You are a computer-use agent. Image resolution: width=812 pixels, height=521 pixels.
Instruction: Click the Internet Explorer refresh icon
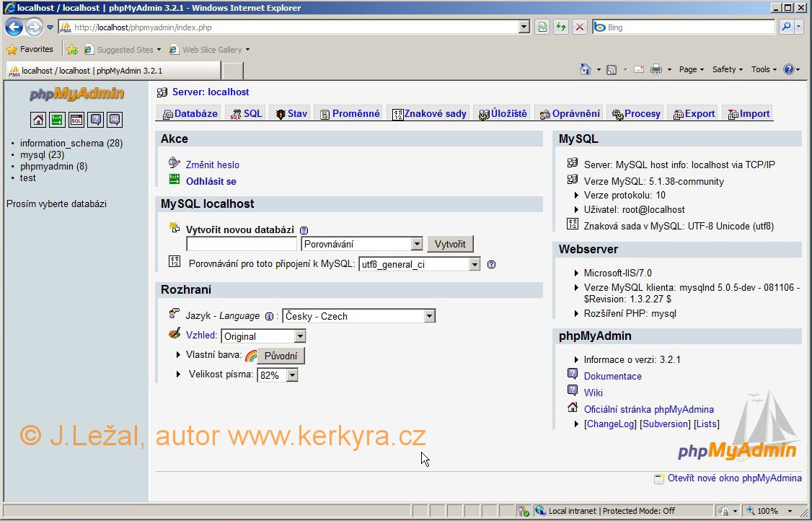tap(560, 27)
